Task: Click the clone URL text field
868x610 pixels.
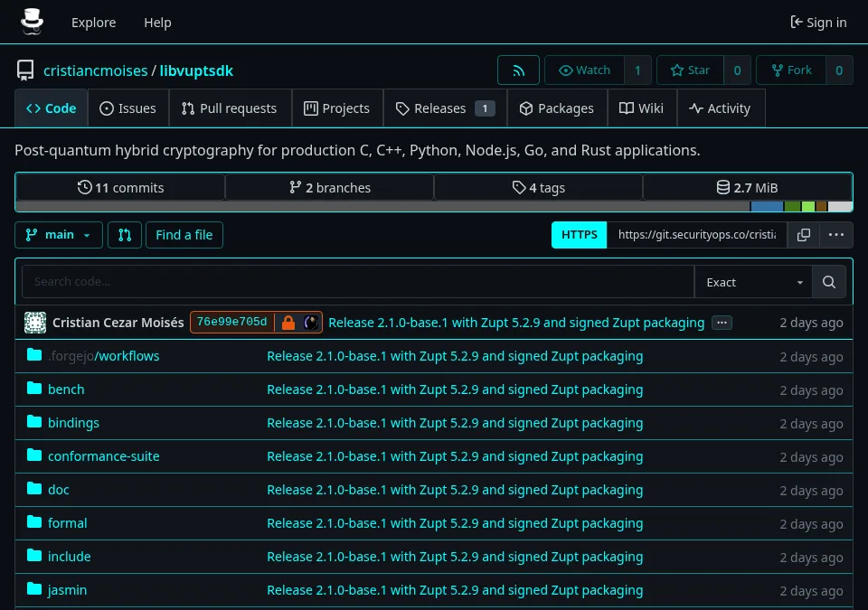Action: [697, 235]
